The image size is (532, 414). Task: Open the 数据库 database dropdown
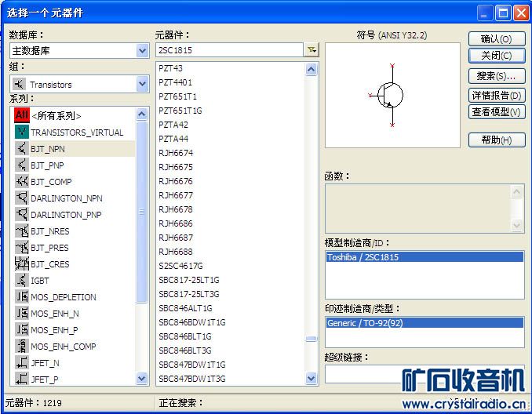click(142, 51)
